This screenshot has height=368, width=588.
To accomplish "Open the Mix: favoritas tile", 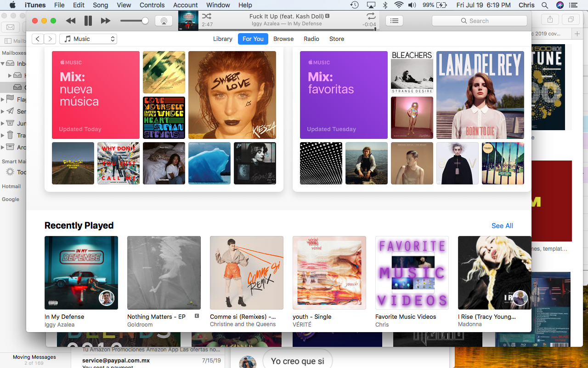I will 344,95.
